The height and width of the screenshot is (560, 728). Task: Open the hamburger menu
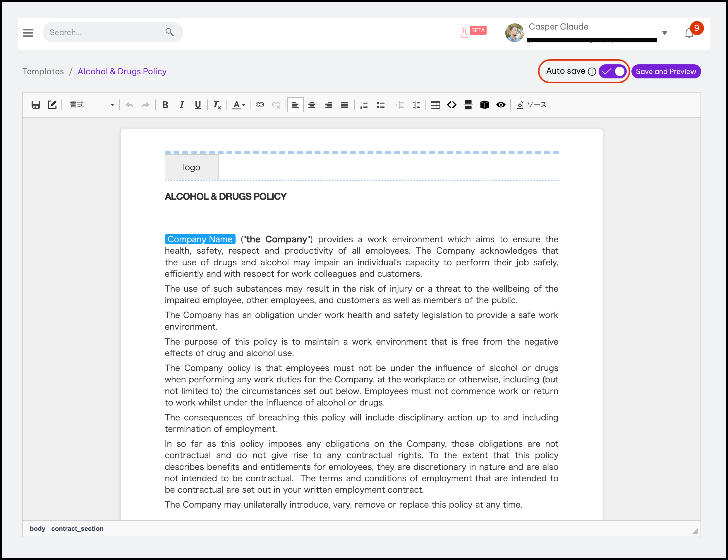28,33
